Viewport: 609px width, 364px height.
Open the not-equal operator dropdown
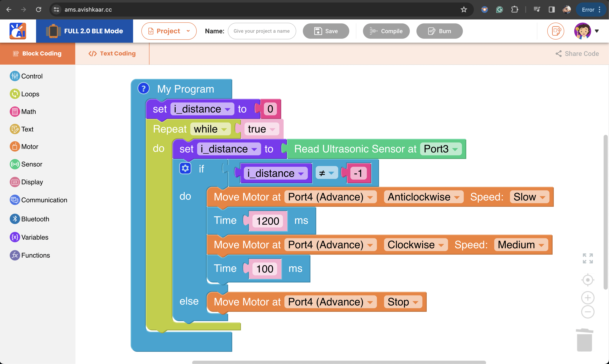tap(327, 173)
